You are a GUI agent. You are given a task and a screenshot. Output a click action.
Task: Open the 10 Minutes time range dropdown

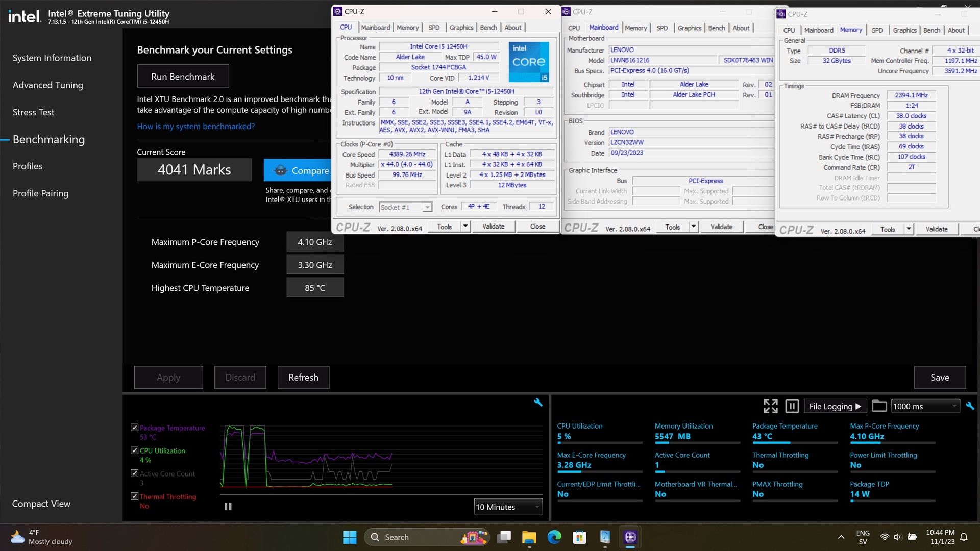(508, 507)
